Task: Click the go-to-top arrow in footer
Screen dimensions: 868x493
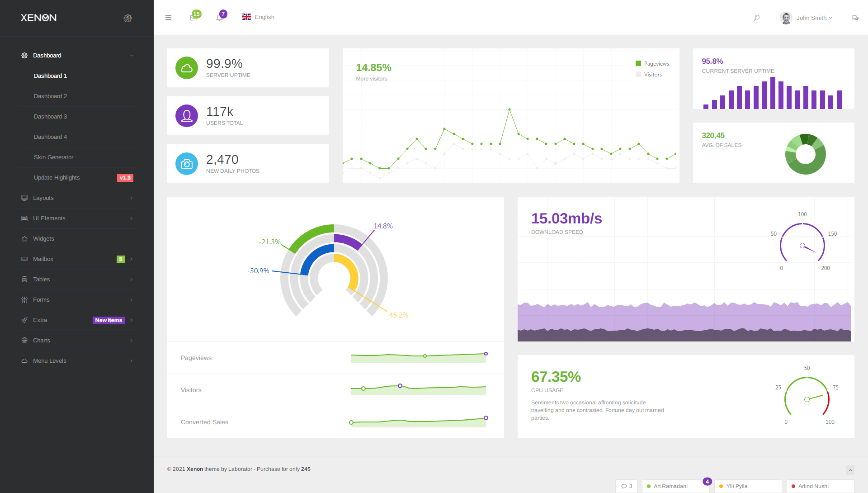Action: [850, 470]
